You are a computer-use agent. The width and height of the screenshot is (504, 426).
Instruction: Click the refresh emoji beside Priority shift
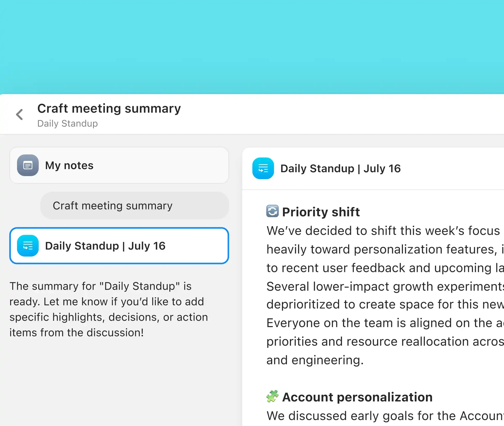pyautogui.click(x=272, y=211)
